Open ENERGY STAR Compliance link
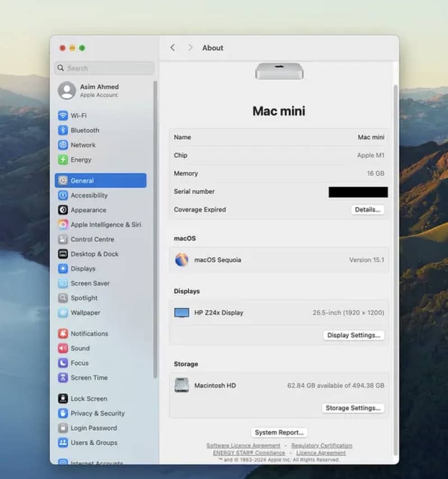This screenshot has width=448, height=479. click(x=249, y=453)
